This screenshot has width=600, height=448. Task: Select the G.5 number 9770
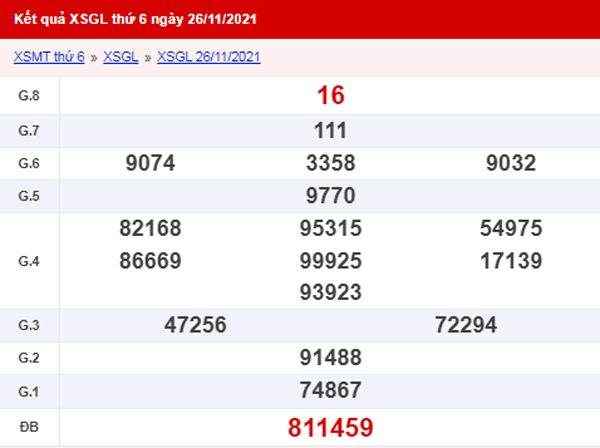[x=331, y=195]
